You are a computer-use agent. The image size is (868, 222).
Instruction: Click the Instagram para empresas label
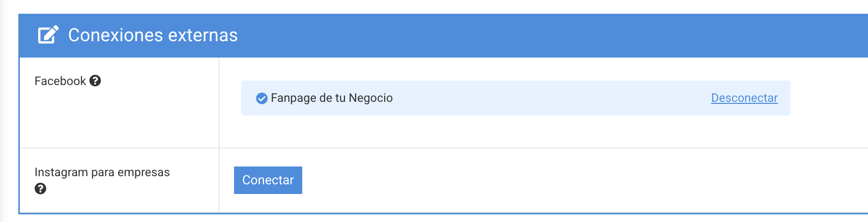click(102, 172)
